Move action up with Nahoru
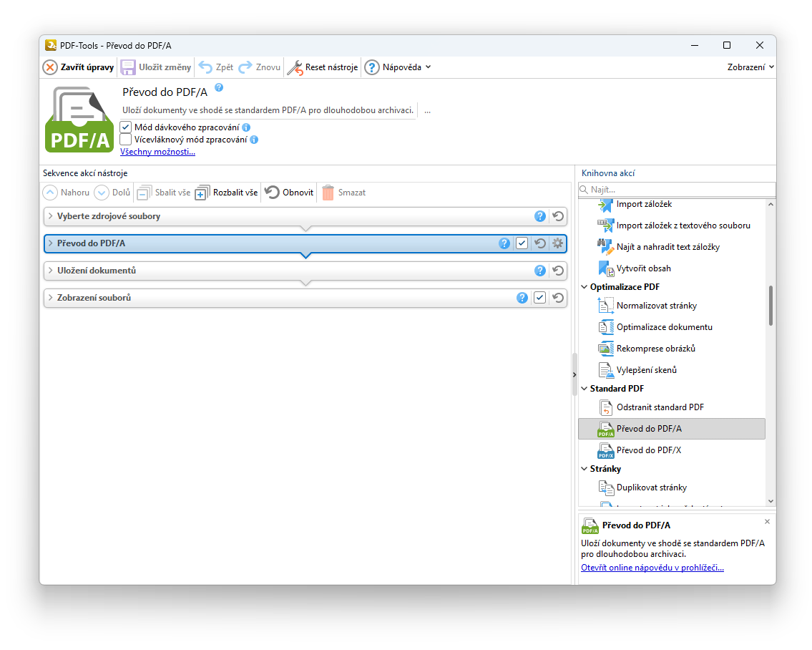This screenshot has height=650, width=812. point(66,193)
